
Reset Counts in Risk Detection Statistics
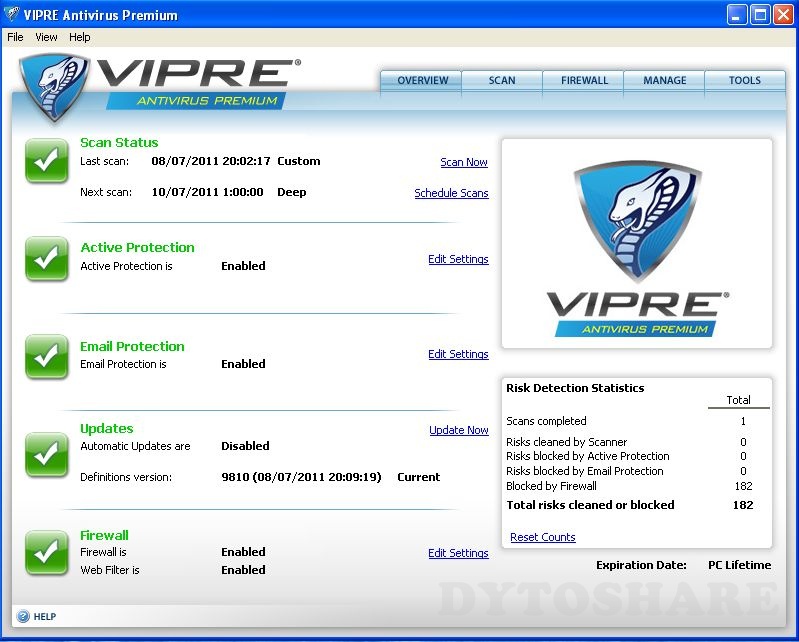(543, 537)
